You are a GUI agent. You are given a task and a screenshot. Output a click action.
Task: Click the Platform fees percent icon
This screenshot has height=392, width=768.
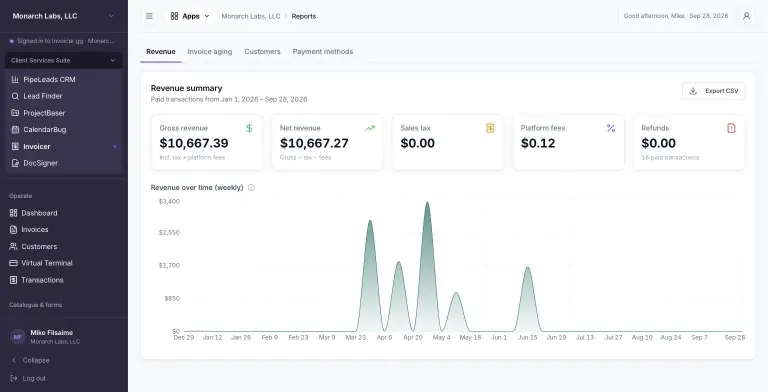tap(611, 128)
